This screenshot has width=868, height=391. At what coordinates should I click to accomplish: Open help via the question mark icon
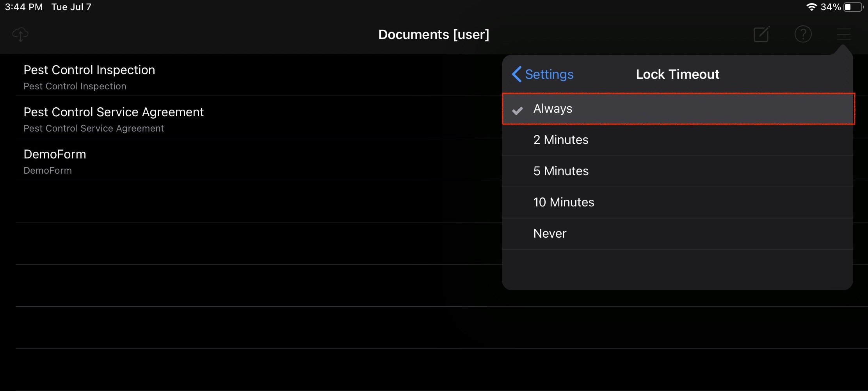click(x=803, y=34)
